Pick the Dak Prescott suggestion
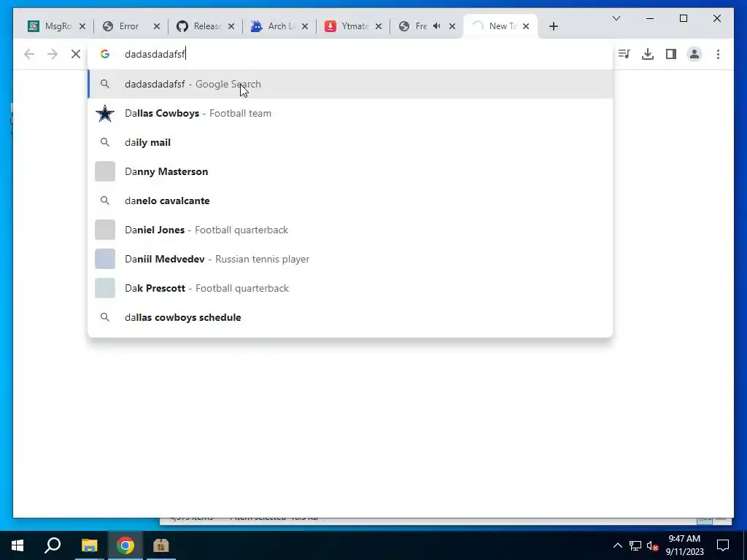Screen dimensions: 747x560 [x=350, y=288]
